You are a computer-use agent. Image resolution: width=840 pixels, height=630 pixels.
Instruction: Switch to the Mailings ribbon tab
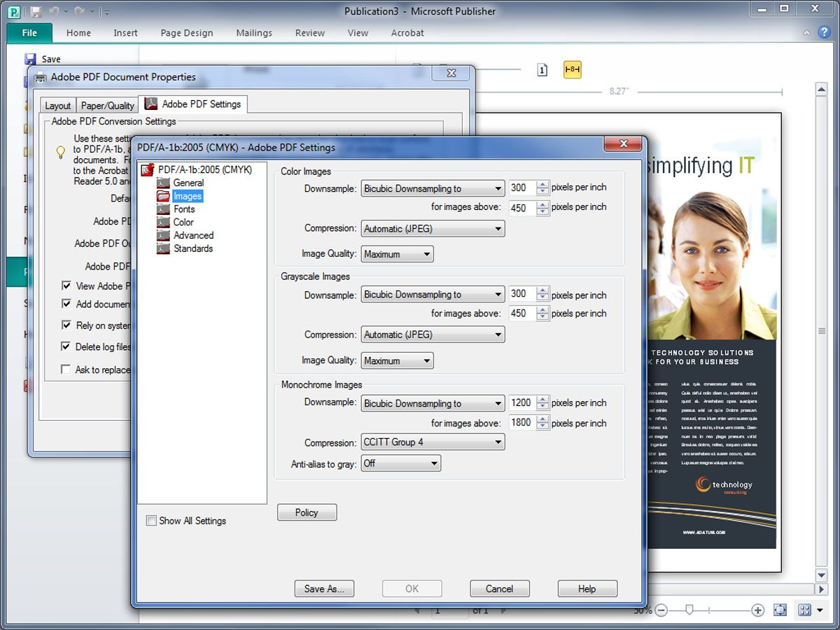pyautogui.click(x=254, y=33)
